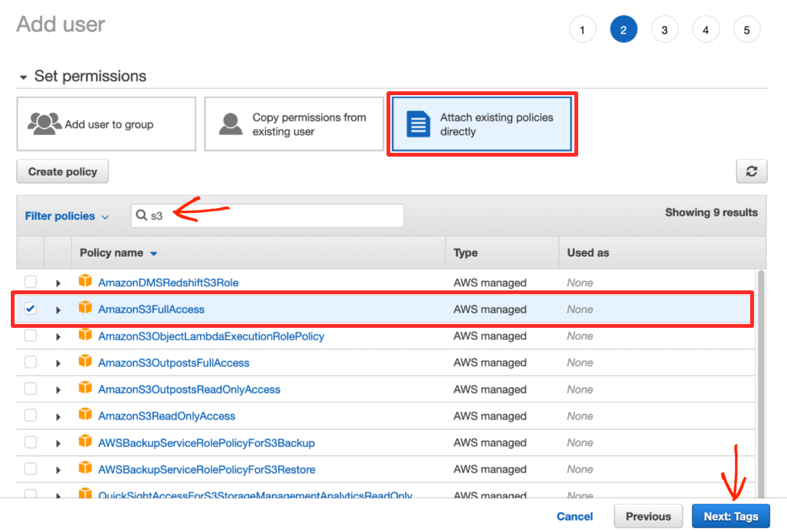
Task: Expand AmazonS3OutpostsFullAccess policy details
Action: coord(58,363)
